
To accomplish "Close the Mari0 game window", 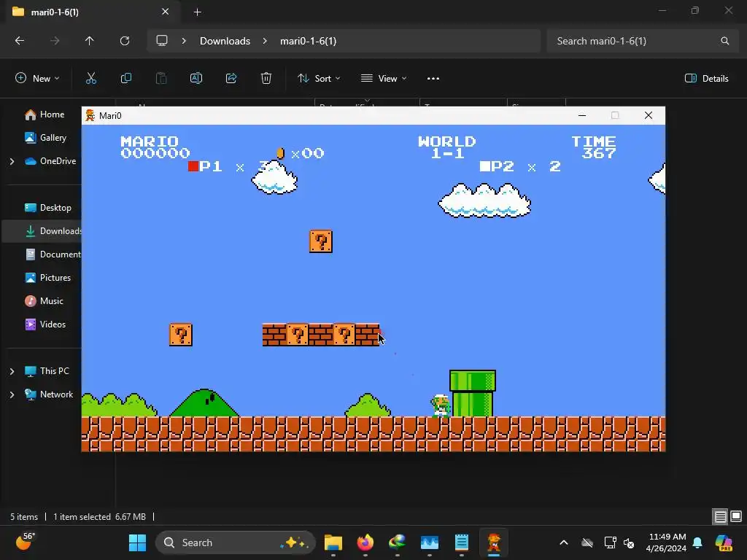I will (649, 116).
